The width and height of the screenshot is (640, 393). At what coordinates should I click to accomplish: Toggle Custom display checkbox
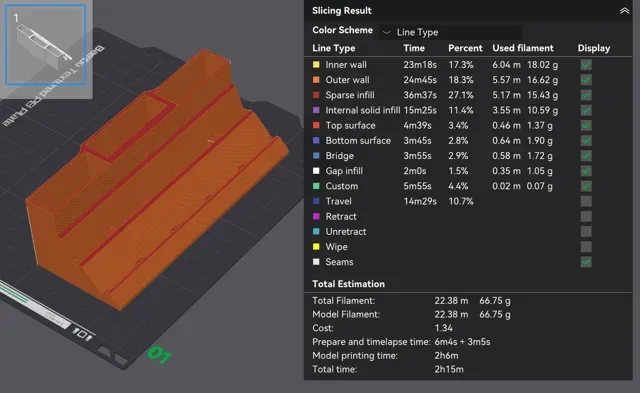click(586, 186)
